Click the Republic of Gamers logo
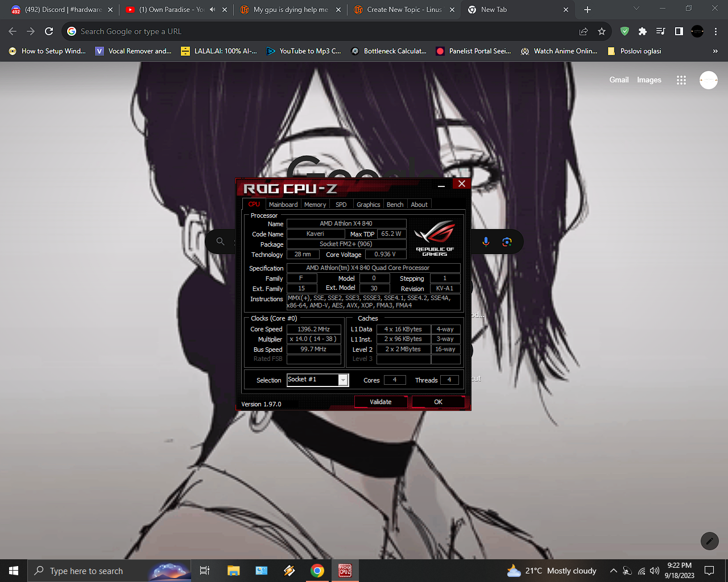The height and width of the screenshot is (582, 728). click(435, 238)
